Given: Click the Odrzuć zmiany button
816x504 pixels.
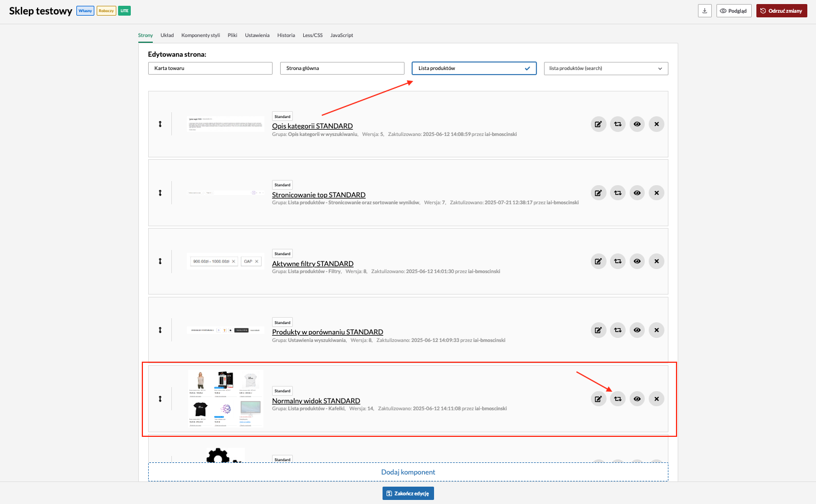Looking at the screenshot, I should pyautogui.click(x=781, y=11).
